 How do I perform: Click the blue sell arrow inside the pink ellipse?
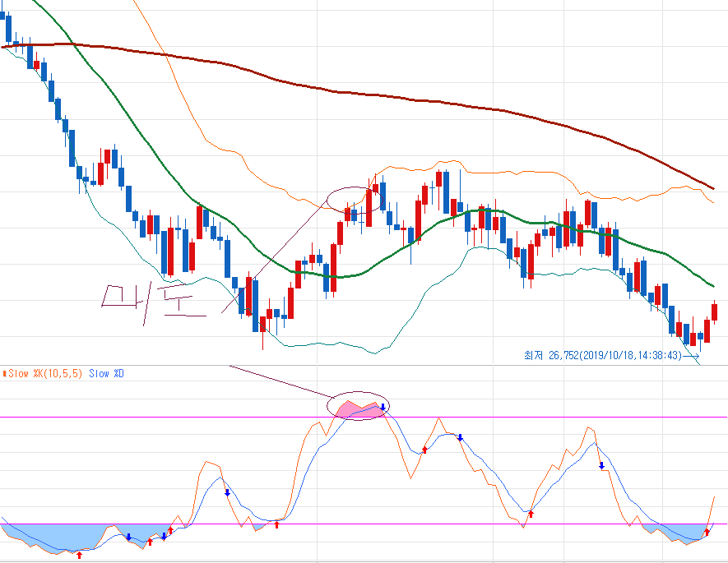click(383, 408)
